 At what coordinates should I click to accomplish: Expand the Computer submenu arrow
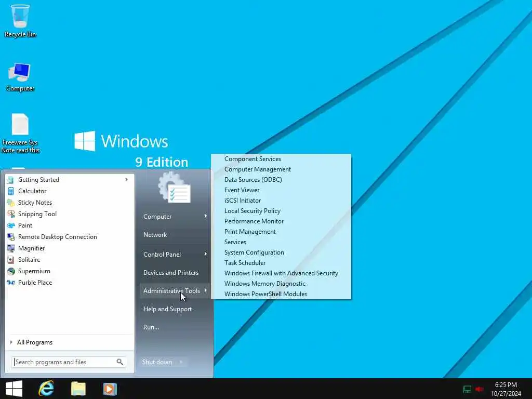coord(206,216)
